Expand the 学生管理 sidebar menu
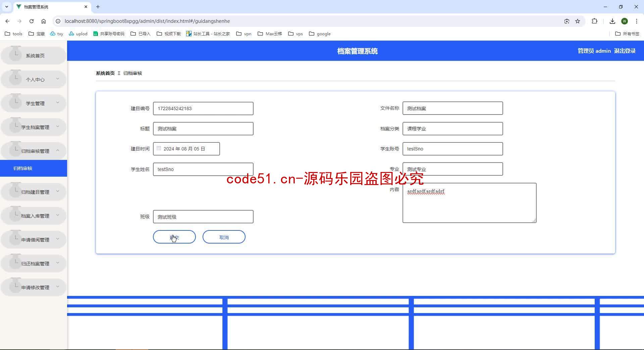Screen dimensions: 644x350 coord(34,103)
